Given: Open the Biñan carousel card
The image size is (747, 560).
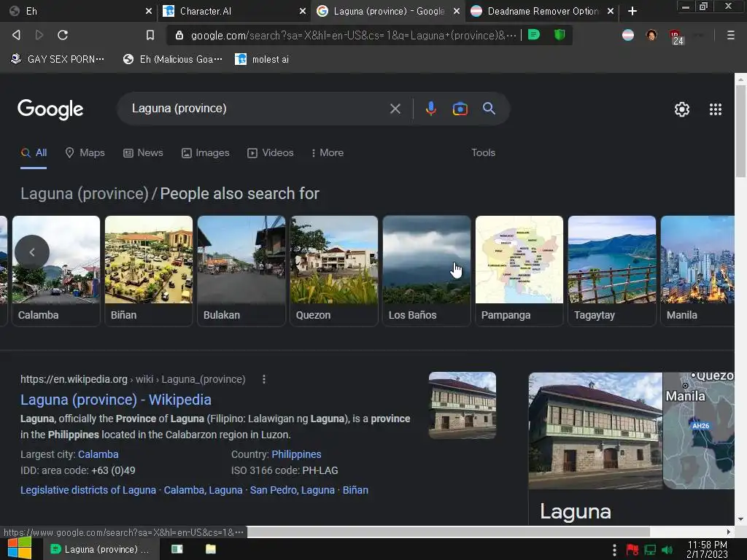Looking at the screenshot, I should click(149, 271).
